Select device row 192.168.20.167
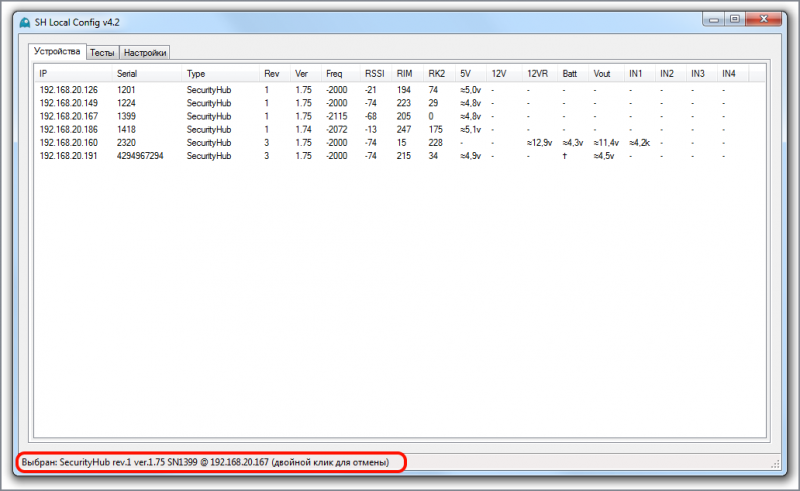The height and width of the screenshot is (491, 800). click(x=400, y=116)
